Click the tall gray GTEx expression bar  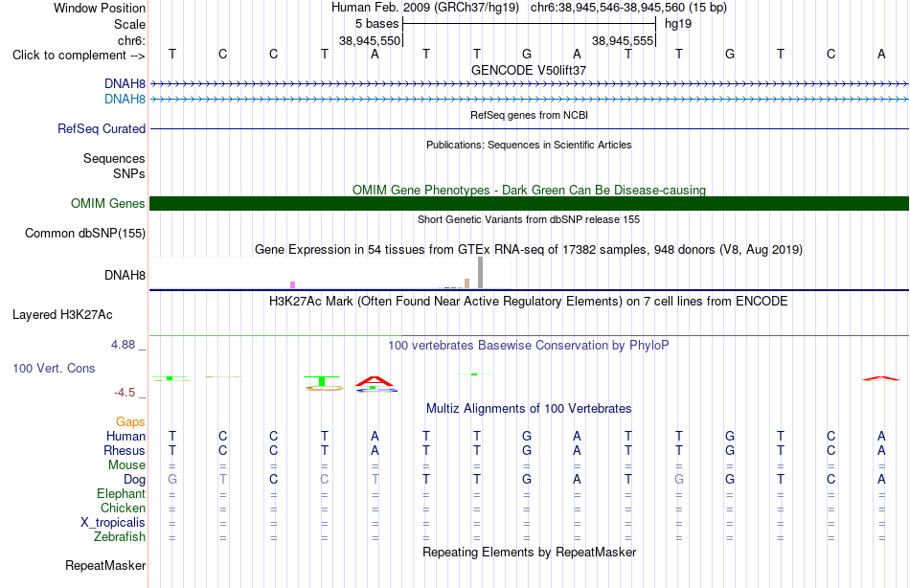[x=481, y=272]
